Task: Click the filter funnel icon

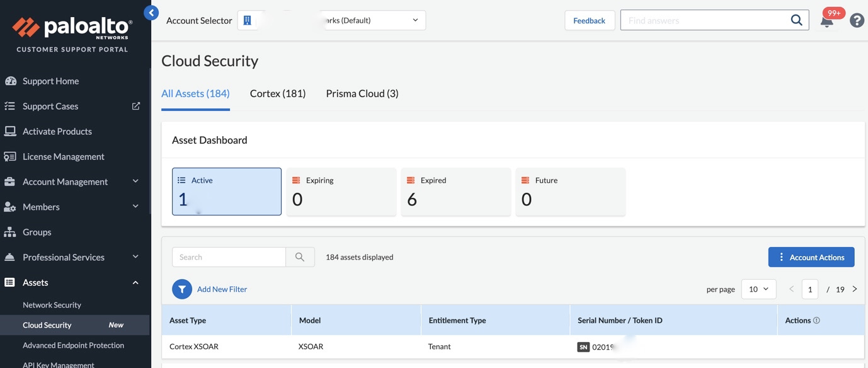Action: [x=182, y=289]
